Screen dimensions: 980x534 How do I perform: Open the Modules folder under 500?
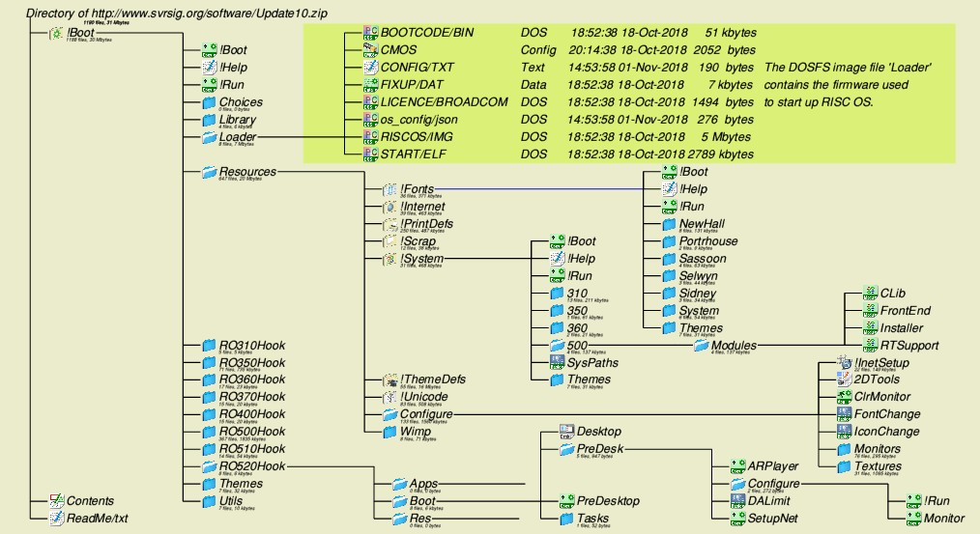point(701,346)
